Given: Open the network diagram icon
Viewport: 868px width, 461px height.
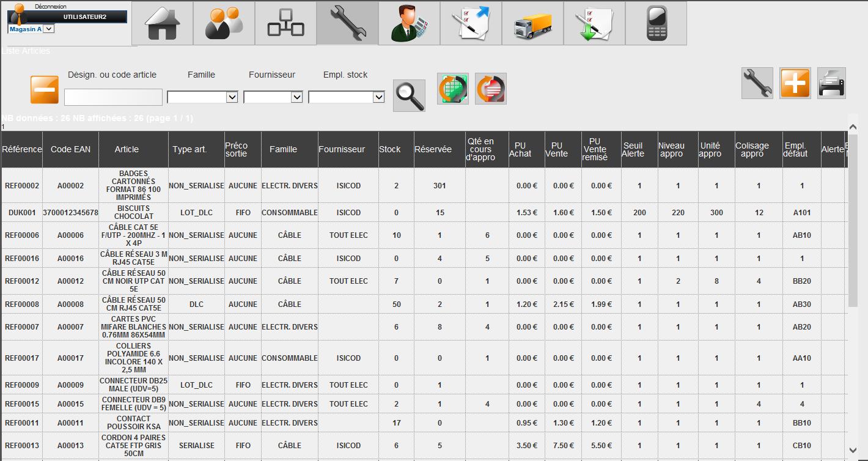Looking at the screenshot, I should click(x=285, y=23).
